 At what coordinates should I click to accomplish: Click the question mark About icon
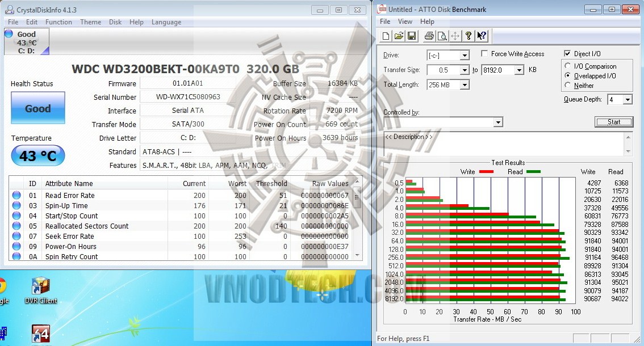pos(468,36)
